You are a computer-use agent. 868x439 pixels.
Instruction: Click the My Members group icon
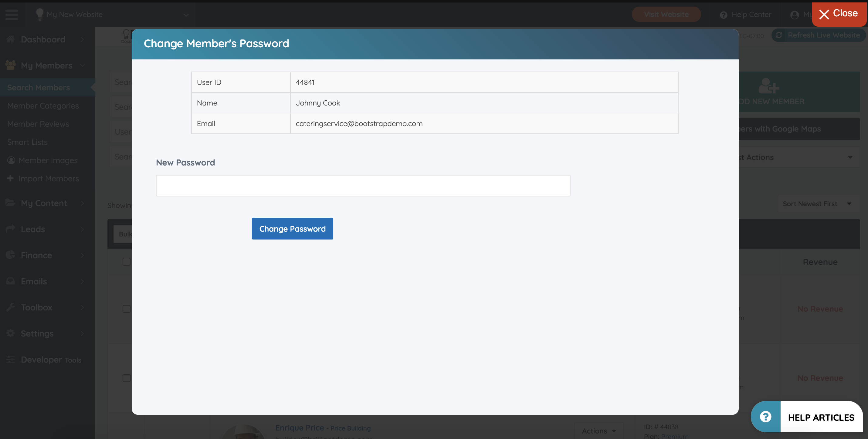click(x=10, y=65)
